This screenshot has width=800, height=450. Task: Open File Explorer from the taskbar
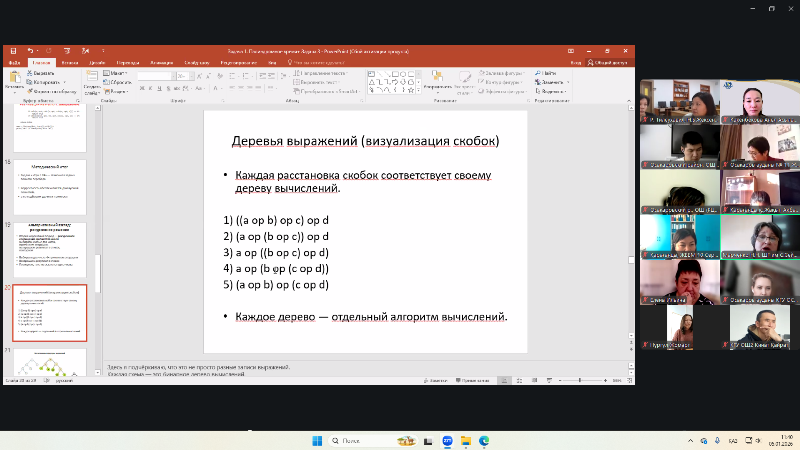click(466, 440)
